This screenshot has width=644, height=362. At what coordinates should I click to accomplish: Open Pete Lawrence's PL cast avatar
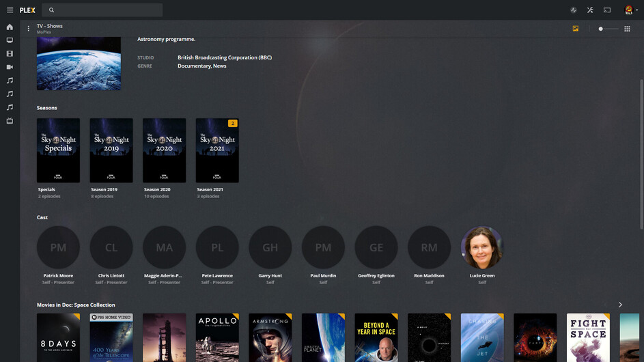[x=217, y=247]
